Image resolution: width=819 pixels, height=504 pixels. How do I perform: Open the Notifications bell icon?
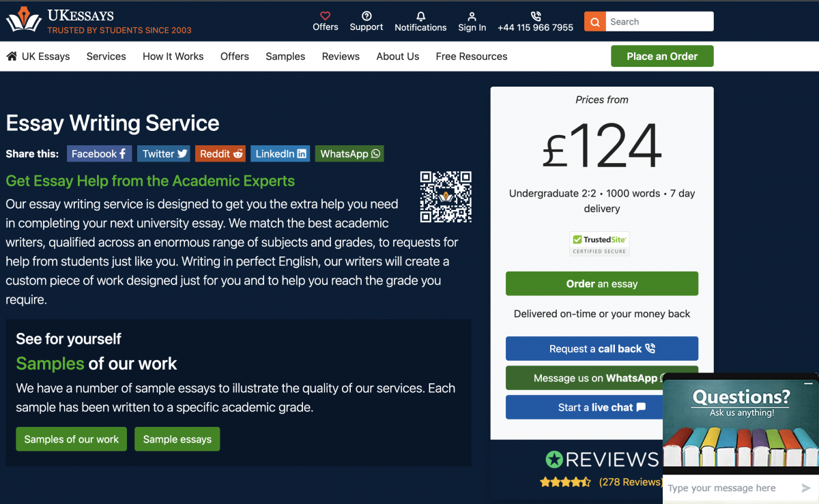420,16
